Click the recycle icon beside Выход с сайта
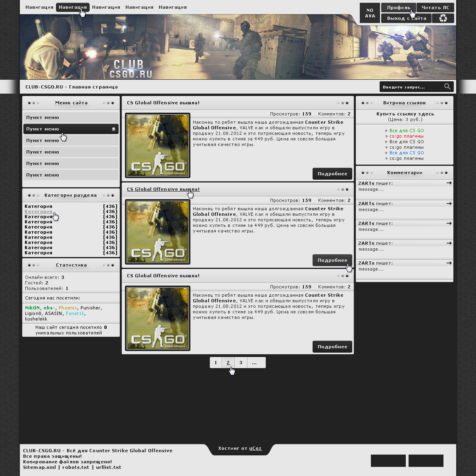 (443, 18)
